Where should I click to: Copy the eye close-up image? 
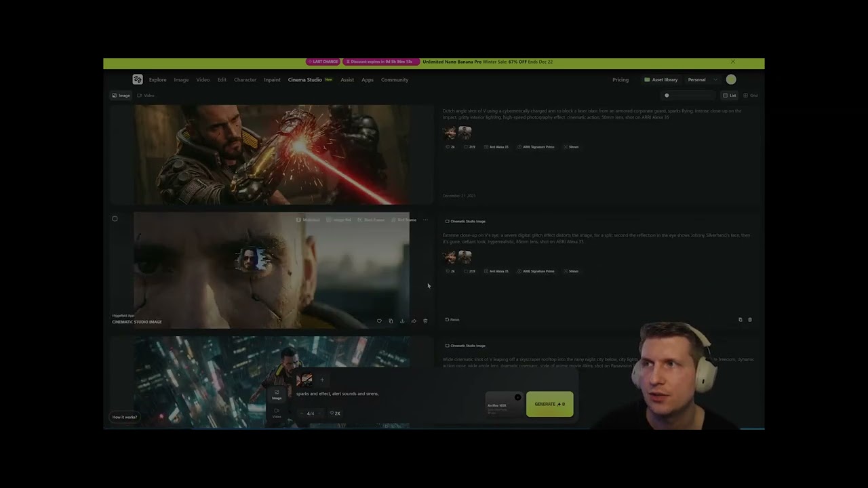coord(391,321)
